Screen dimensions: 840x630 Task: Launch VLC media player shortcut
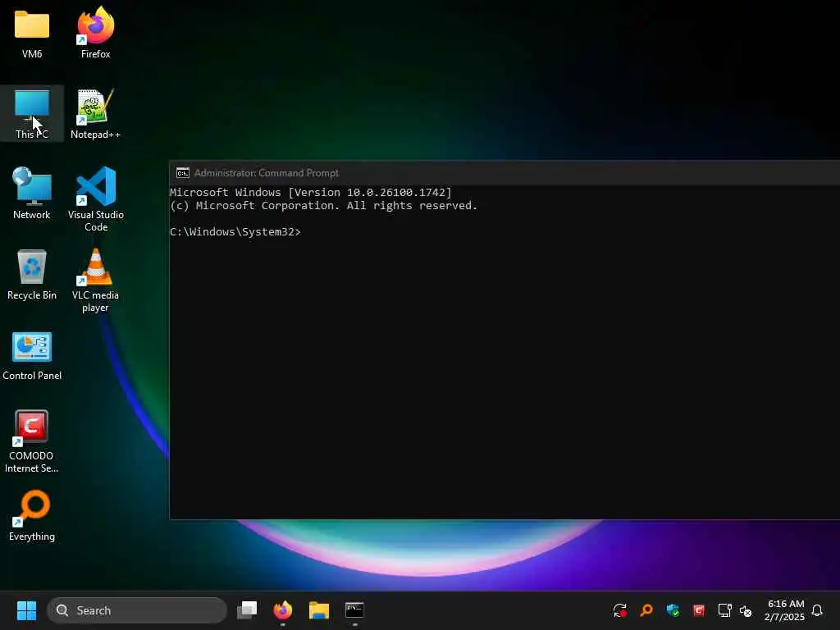pyautogui.click(x=95, y=280)
